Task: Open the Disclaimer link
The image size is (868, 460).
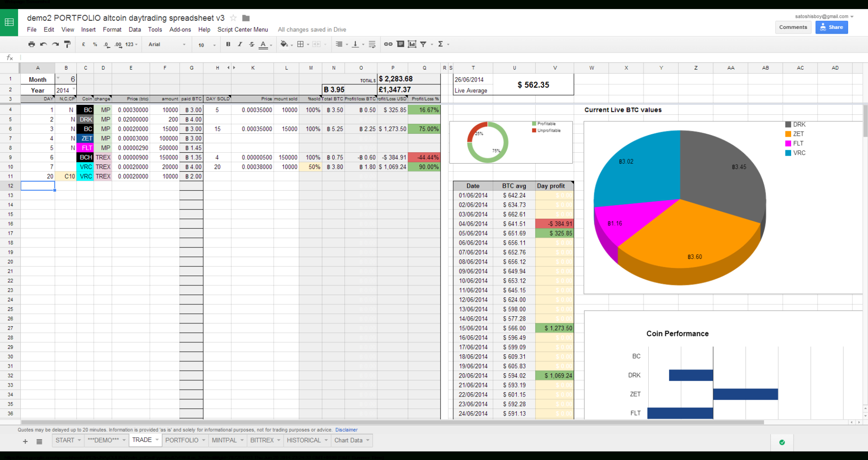Action: pos(346,430)
